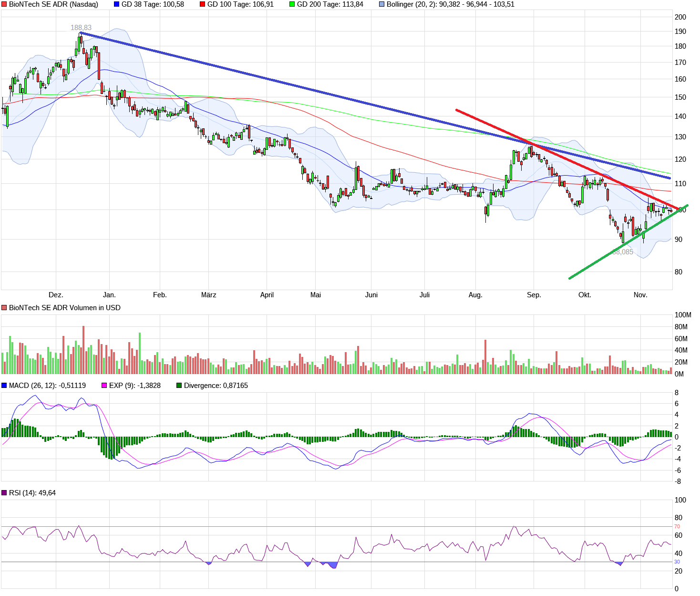Select the "Sep." month label on the time axis
The width and height of the screenshot is (700, 596).
click(x=534, y=295)
